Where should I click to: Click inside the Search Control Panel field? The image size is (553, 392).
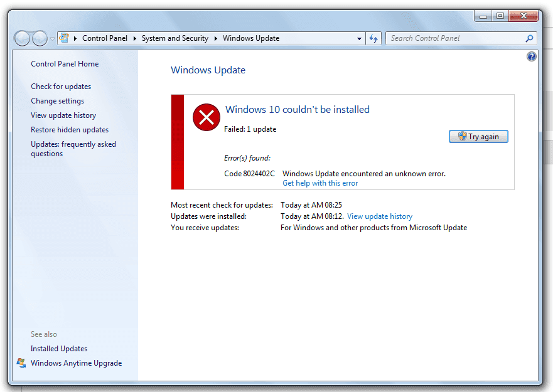[x=452, y=38]
